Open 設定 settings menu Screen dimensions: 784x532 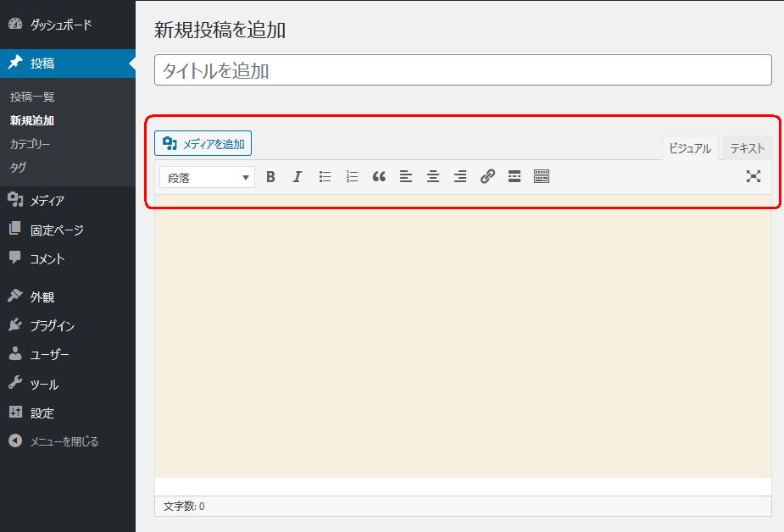68,413
